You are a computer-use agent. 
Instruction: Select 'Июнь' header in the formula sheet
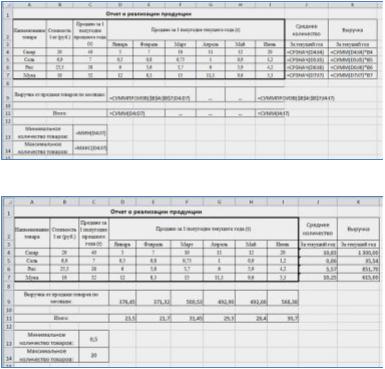click(x=270, y=44)
